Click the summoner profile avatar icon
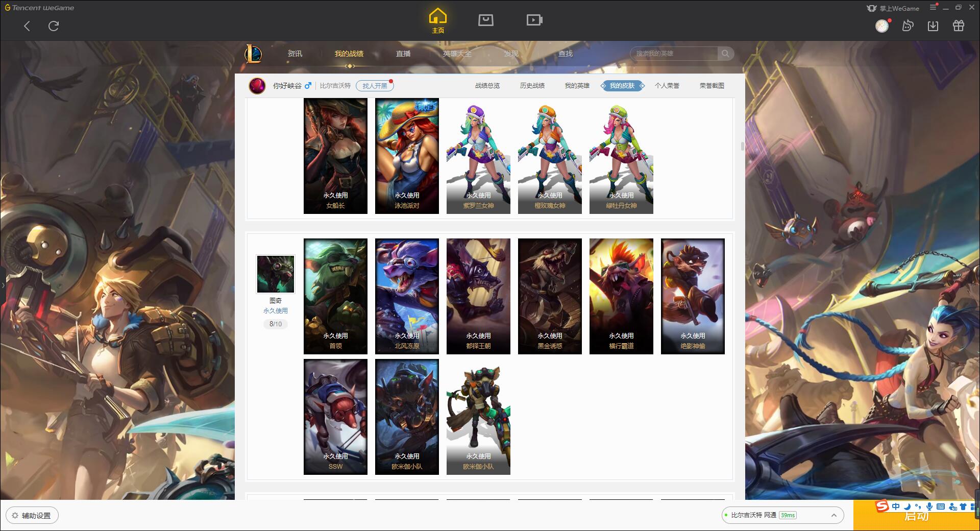The width and height of the screenshot is (980, 531). tap(257, 85)
